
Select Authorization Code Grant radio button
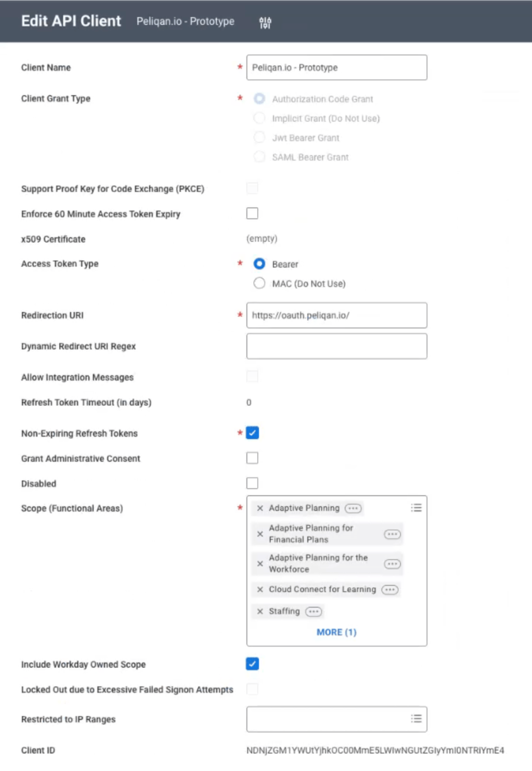pos(259,99)
